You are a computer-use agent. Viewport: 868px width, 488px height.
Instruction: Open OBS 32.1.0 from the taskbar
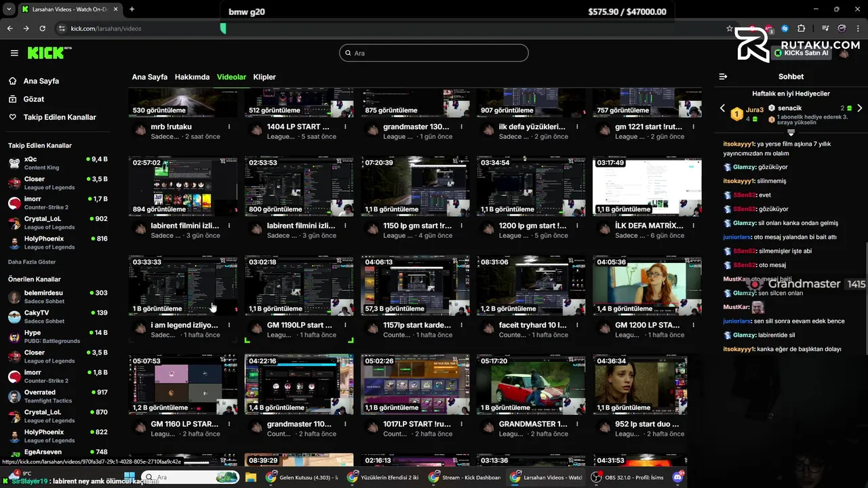point(627,477)
